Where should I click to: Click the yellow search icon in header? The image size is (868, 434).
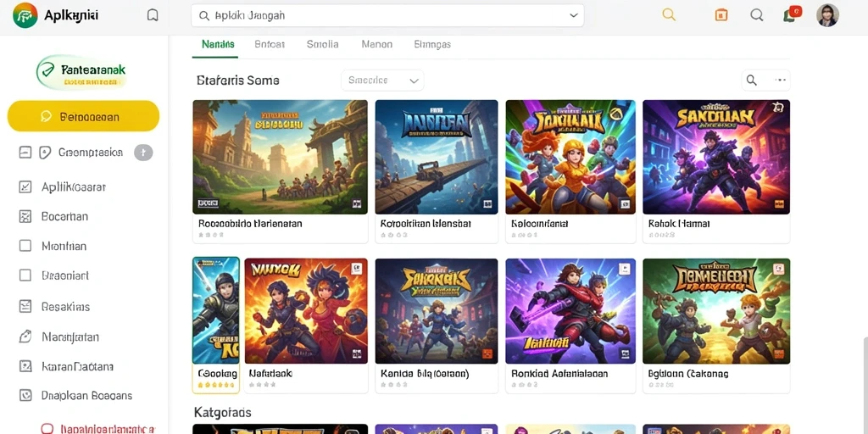[x=670, y=15]
